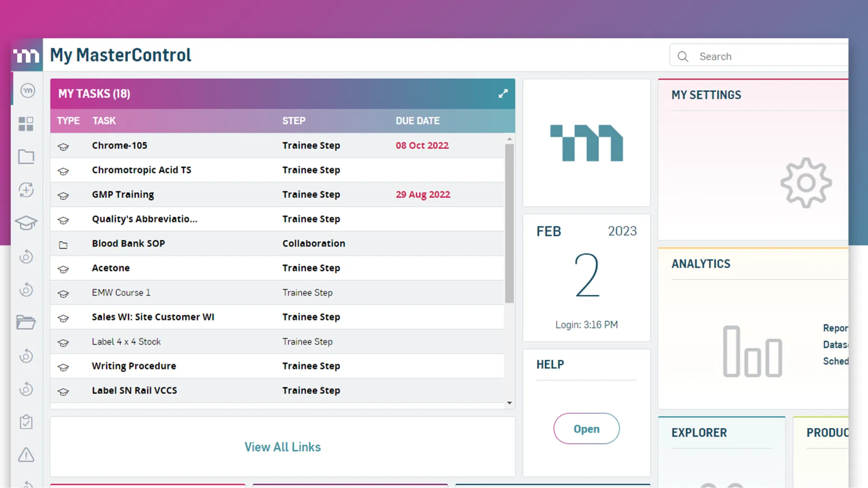Screen dimensions: 868x488
Task: Click training icon for EMW Course 1 row
Action: pos(63,293)
